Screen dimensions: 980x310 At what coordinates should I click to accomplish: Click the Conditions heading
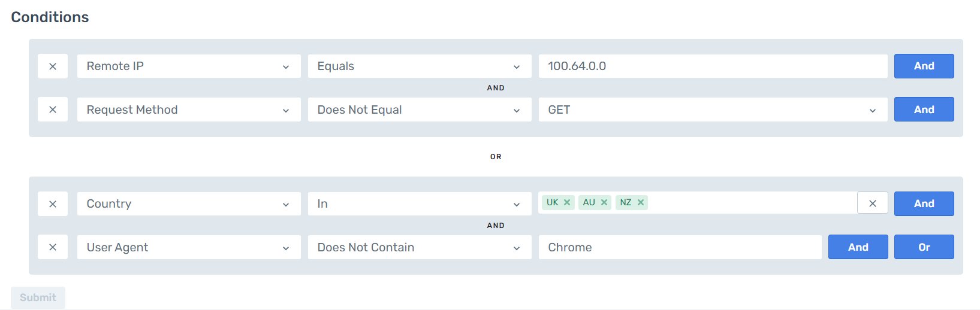(50, 17)
